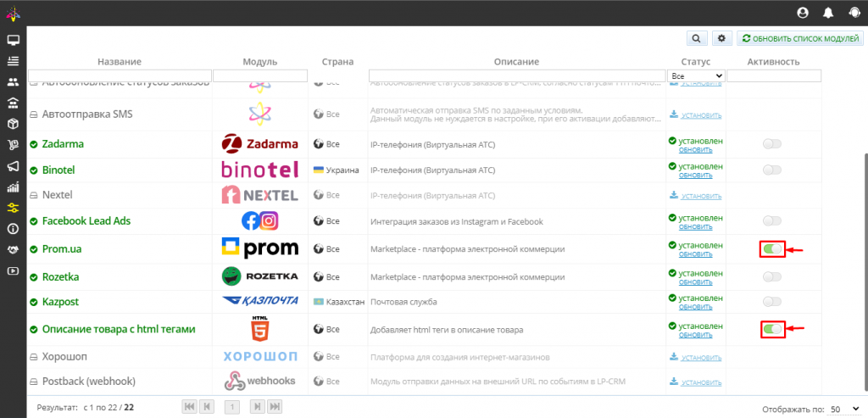
Task: Open the yellow sliders settings sidebar icon
Action: point(13,209)
